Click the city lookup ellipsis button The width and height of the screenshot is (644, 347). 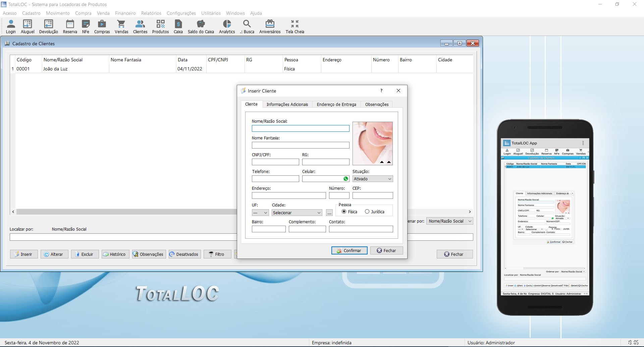pyautogui.click(x=329, y=213)
